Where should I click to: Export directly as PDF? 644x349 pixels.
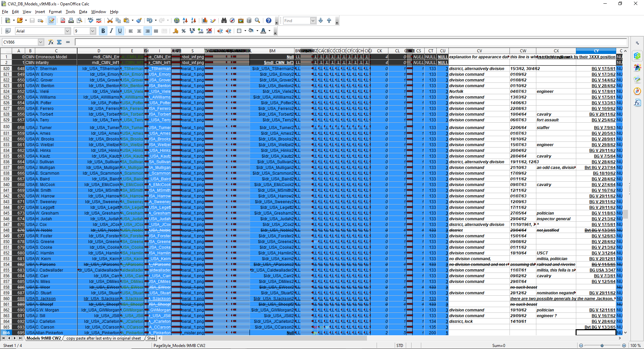coord(63,20)
